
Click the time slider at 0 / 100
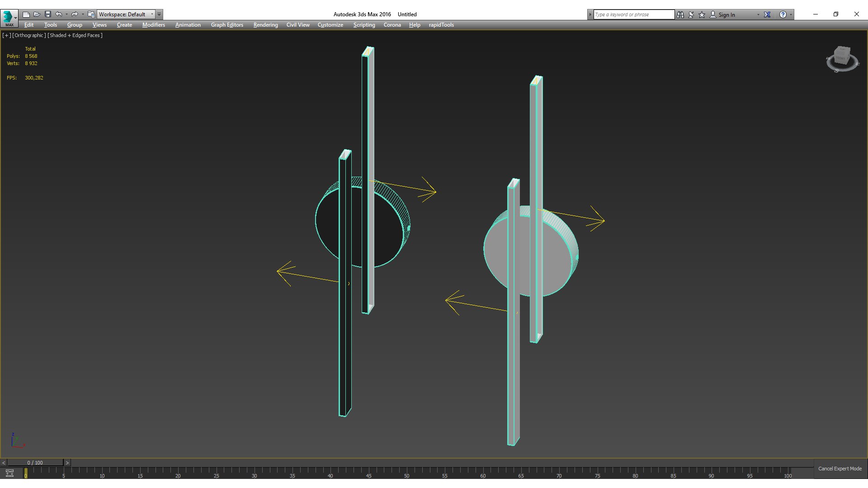point(35,463)
